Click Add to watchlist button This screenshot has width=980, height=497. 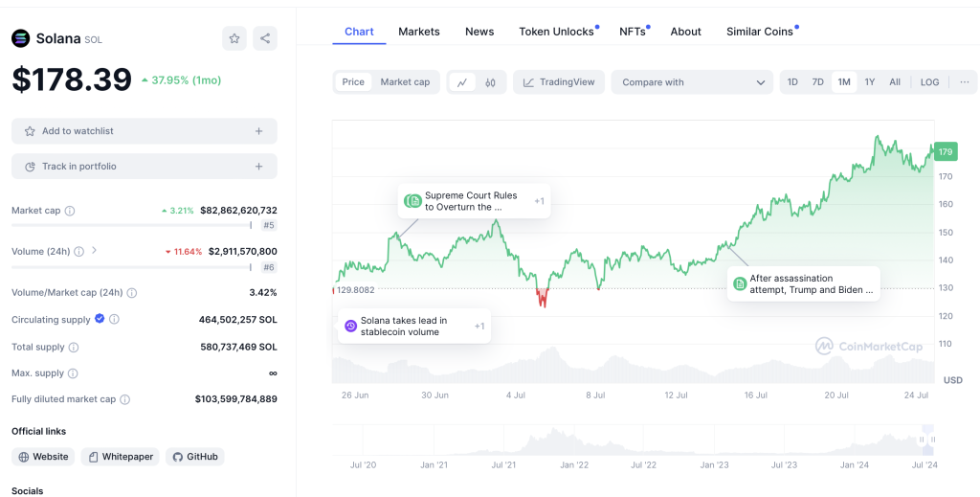(145, 131)
